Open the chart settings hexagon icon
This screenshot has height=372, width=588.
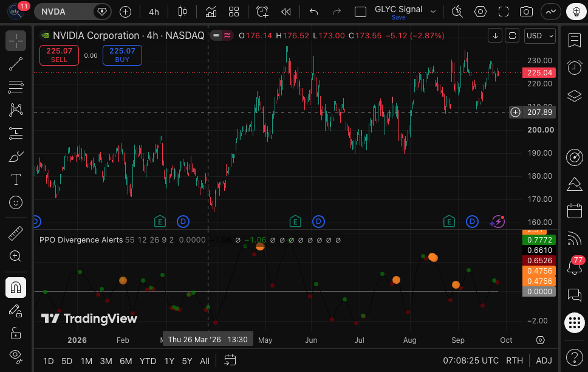(x=480, y=12)
